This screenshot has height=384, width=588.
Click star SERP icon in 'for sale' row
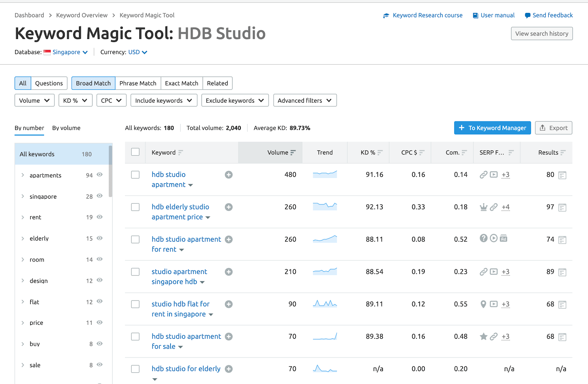coord(484,336)
